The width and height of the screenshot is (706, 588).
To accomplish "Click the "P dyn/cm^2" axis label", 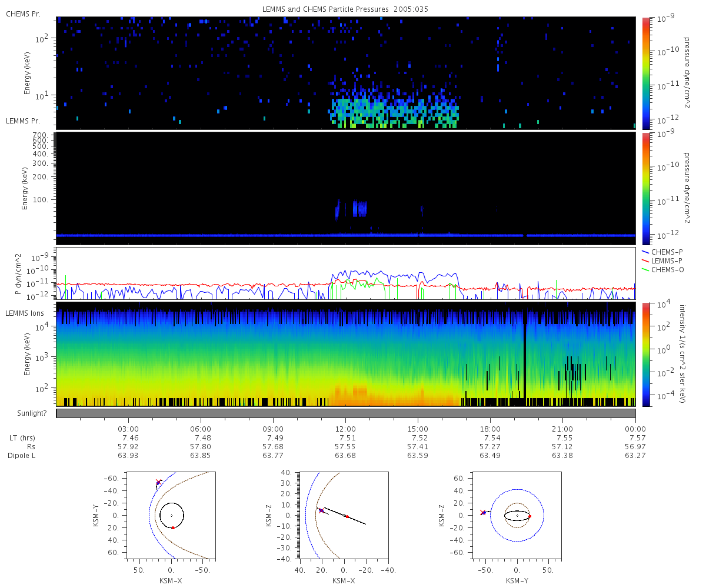I will pyautogui.click(x=18, y=273).
